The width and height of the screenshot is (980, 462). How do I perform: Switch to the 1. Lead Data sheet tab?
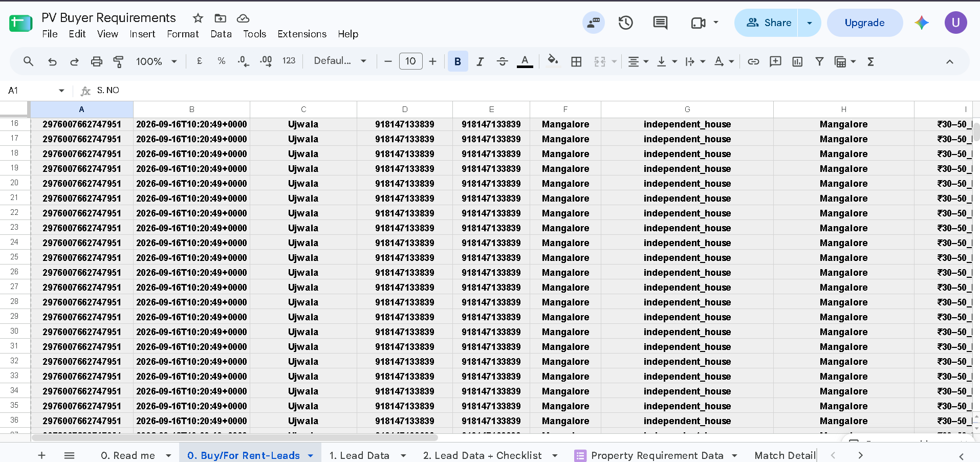point(359,455)
